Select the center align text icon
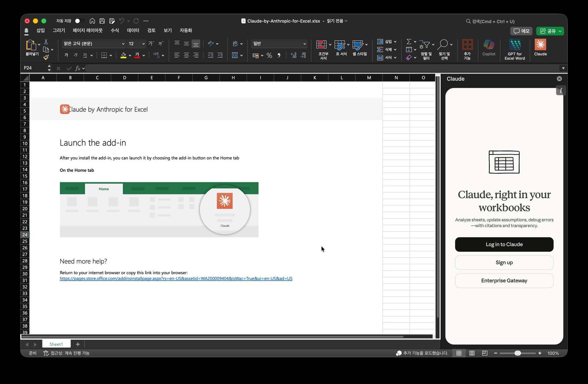The width and height of the screenshot is (588, 384). (x=186, y=55)
